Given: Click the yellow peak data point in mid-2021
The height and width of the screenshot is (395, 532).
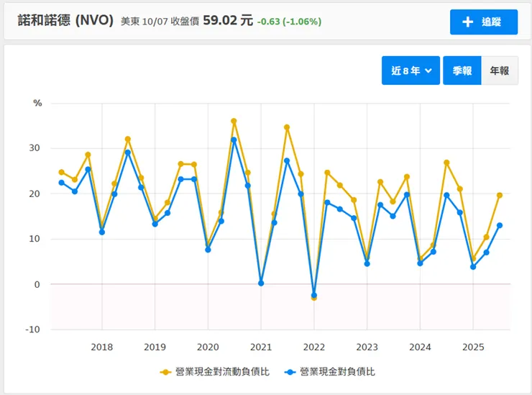Looking at the screenshot, I should (x=287, y=127).
